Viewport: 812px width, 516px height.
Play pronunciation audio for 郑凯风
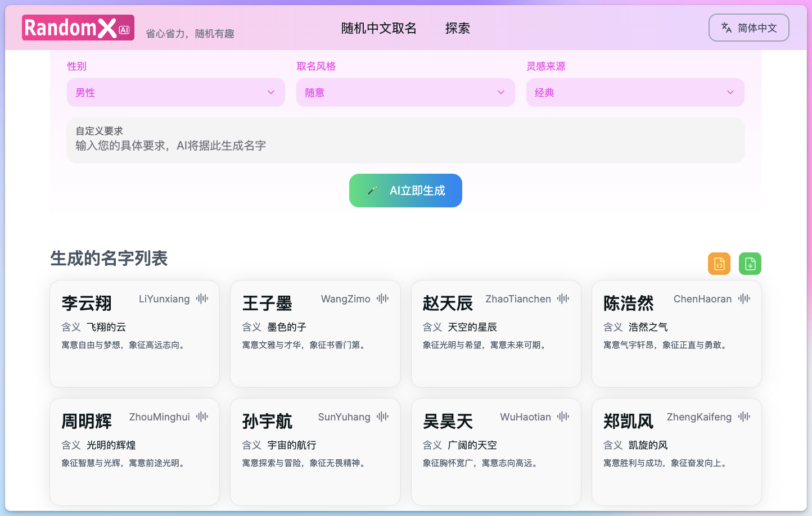click(x=743, y=417)
